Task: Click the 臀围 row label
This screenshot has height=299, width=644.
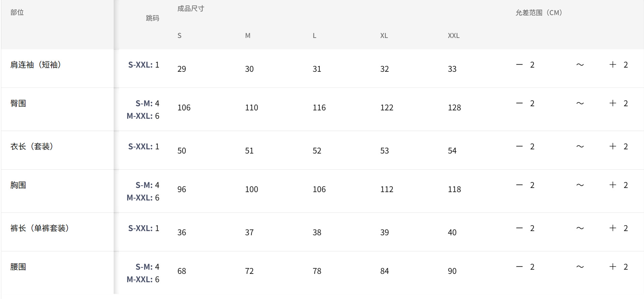Action: coord(18,103)
